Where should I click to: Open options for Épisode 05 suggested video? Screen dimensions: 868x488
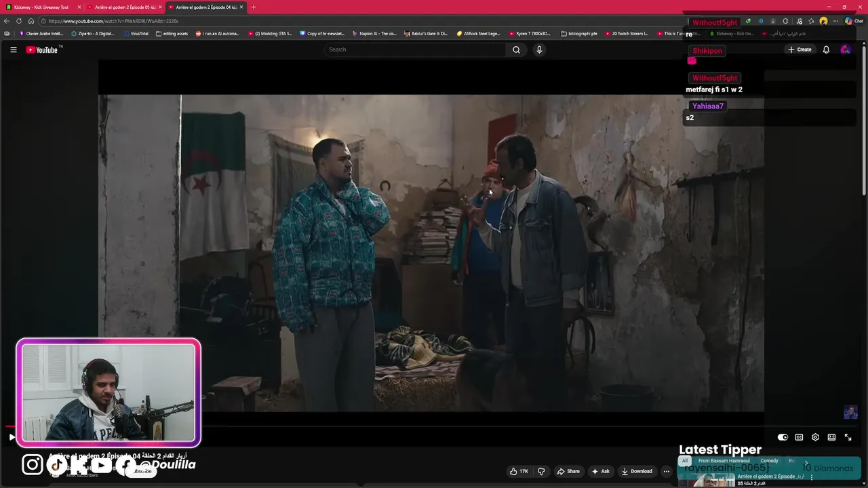tap(812, 477)
